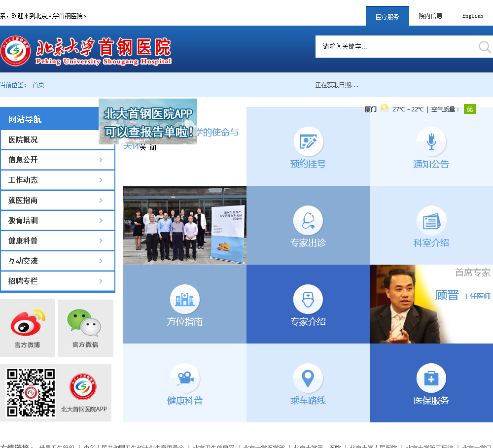Click the 厦门 city weather text

click(x=370, y=109)
